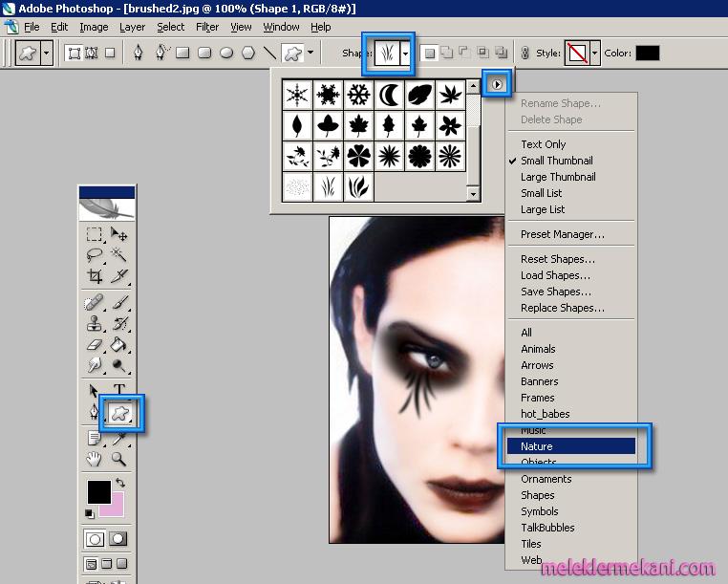The image size is (728, 584).
Task: Open the shape picker flyout menu arrow
Action: (497, 85)
